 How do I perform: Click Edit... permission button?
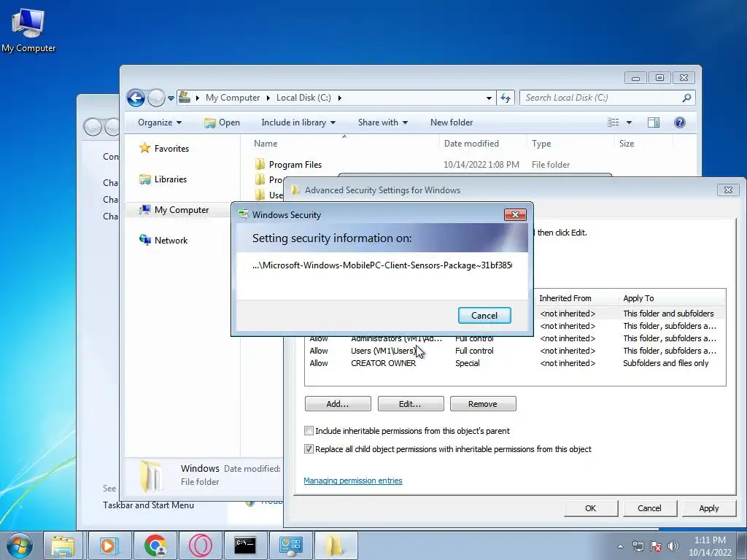point(410,404)
